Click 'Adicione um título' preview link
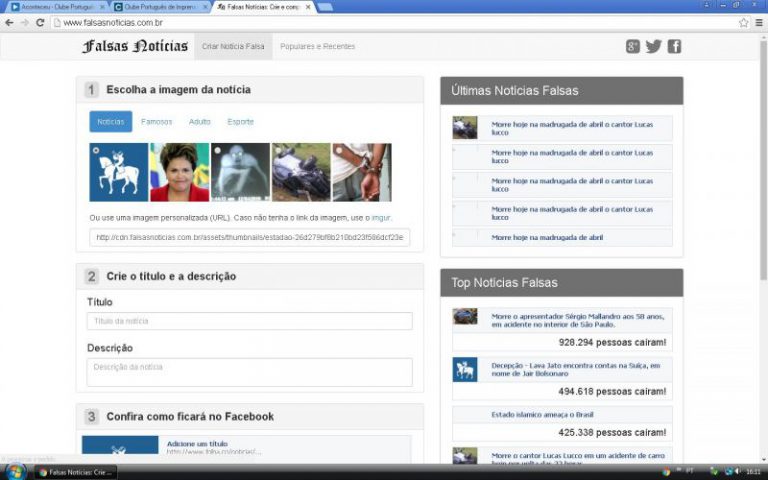 [197, 444]
